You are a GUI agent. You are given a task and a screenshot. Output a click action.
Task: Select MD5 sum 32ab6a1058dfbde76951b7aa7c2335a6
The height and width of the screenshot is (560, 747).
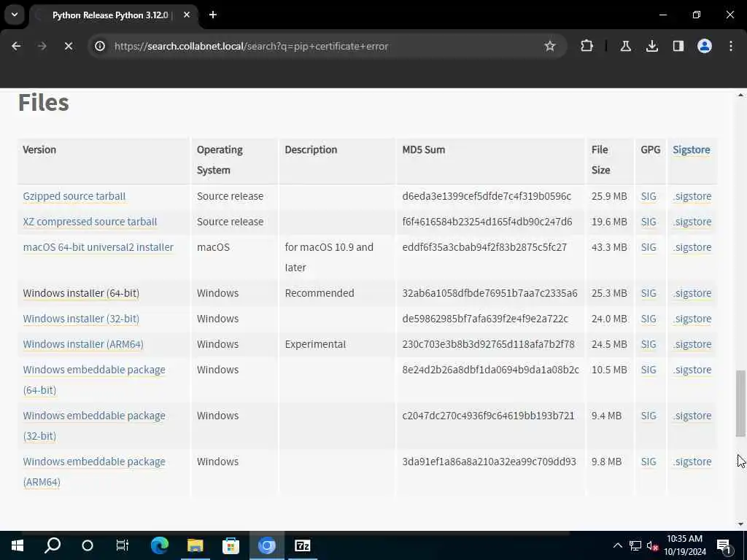pos(489,293)
